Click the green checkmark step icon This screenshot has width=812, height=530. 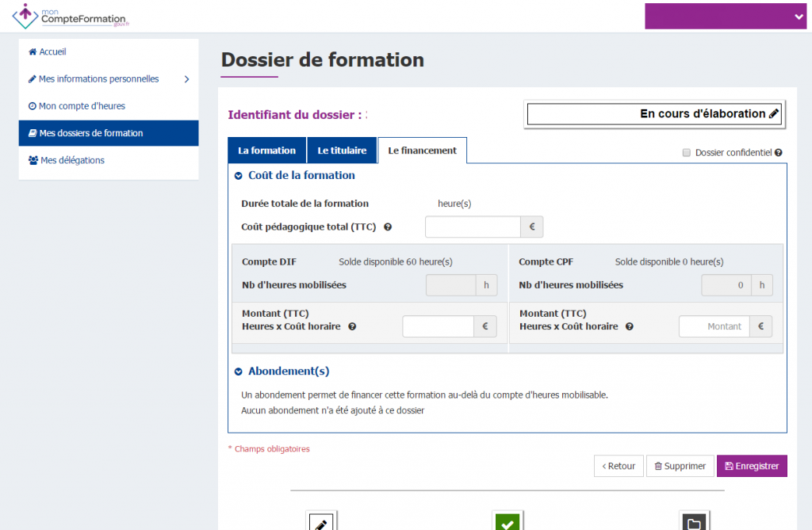tap(507, 521)
